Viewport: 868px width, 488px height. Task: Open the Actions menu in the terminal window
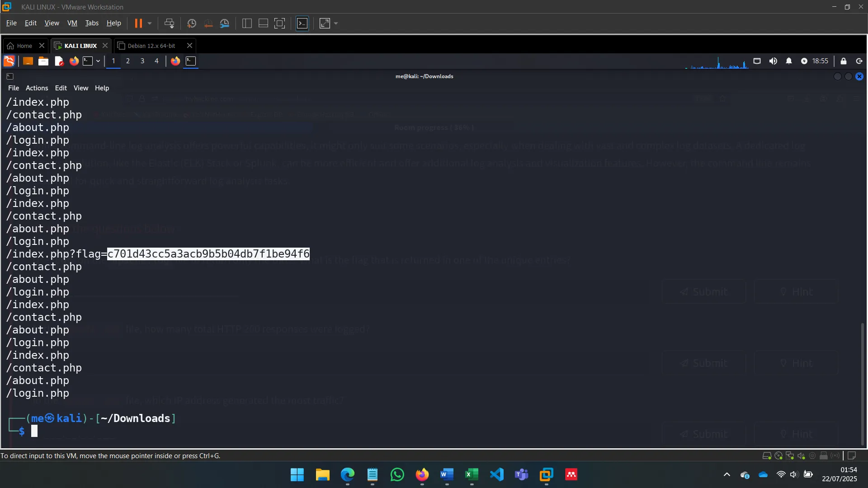click(x=37, y=88)
